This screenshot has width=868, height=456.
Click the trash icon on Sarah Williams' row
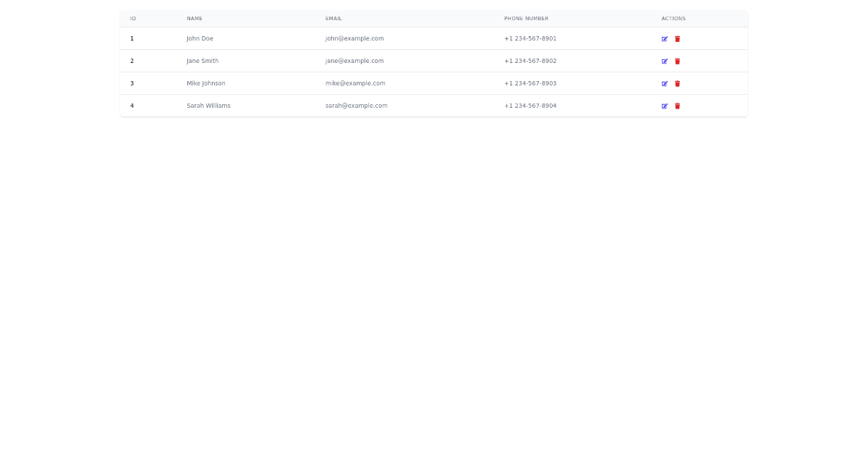click(677, 106)
